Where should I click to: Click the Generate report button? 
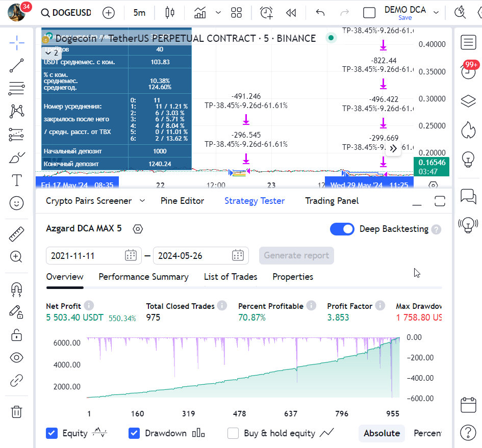pyautogui.click(x=296, y=256)
